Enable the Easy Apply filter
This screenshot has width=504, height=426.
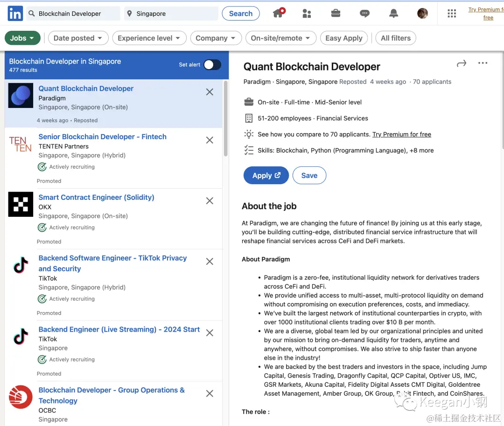click(x=344, y=38)
